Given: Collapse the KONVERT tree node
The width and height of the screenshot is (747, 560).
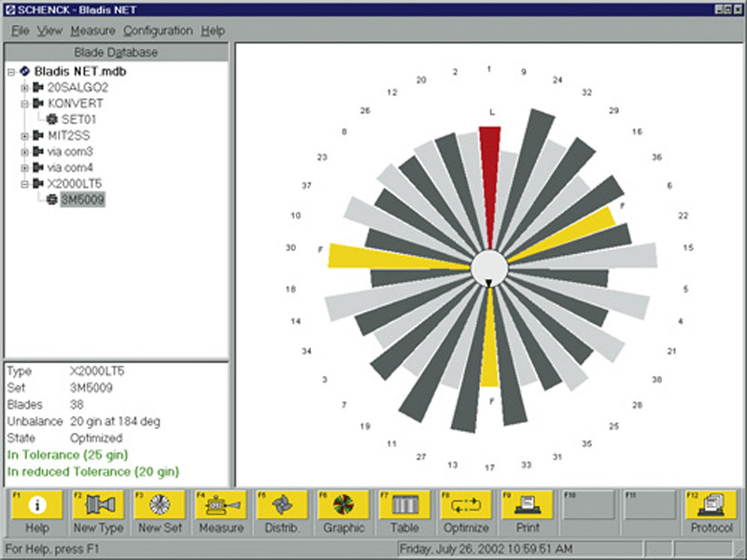Looking at the screenshot, I should (x=25, y=104).
